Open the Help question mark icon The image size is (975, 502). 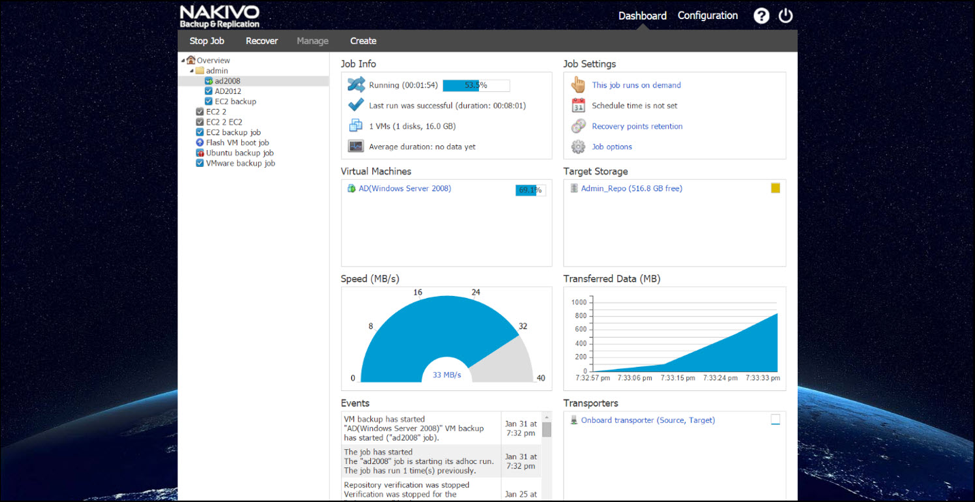(x=761, y=16)
